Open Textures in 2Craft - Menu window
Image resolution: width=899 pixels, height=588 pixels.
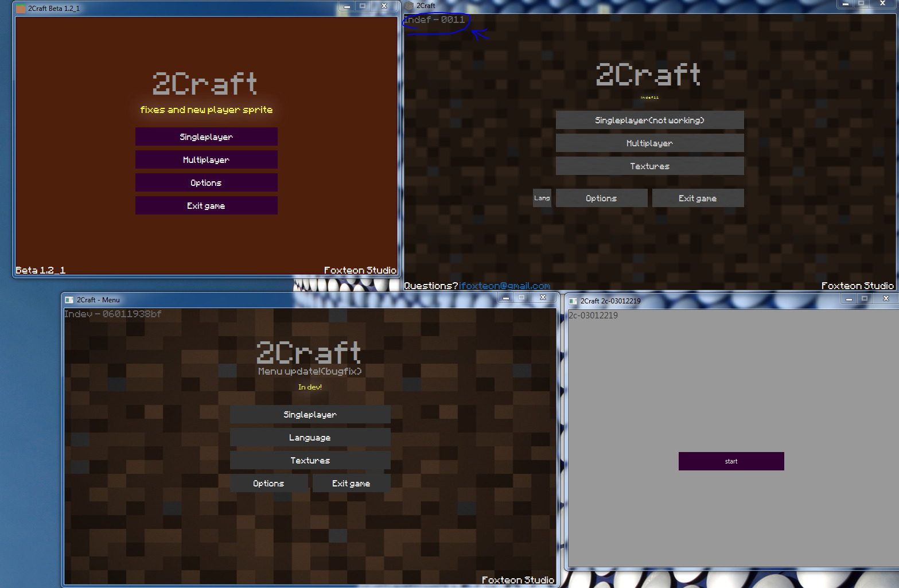[310, 460]
